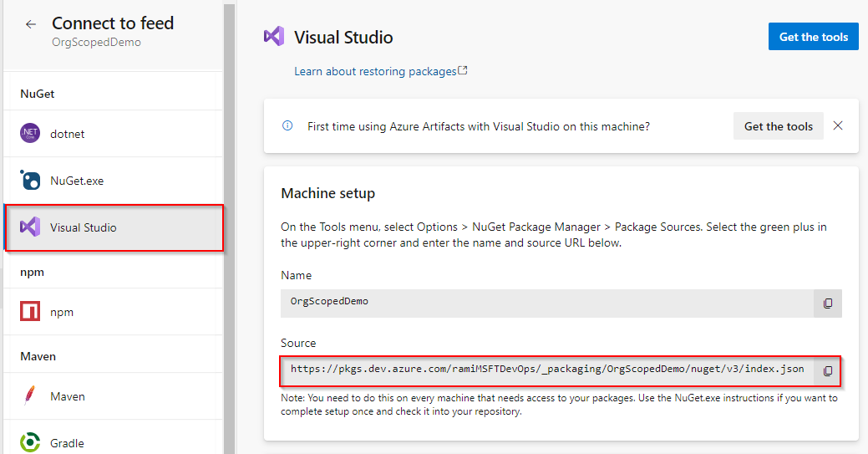868x454 pixels.
Task: Select npm client in the sidebar
Action: click(114, 312)
